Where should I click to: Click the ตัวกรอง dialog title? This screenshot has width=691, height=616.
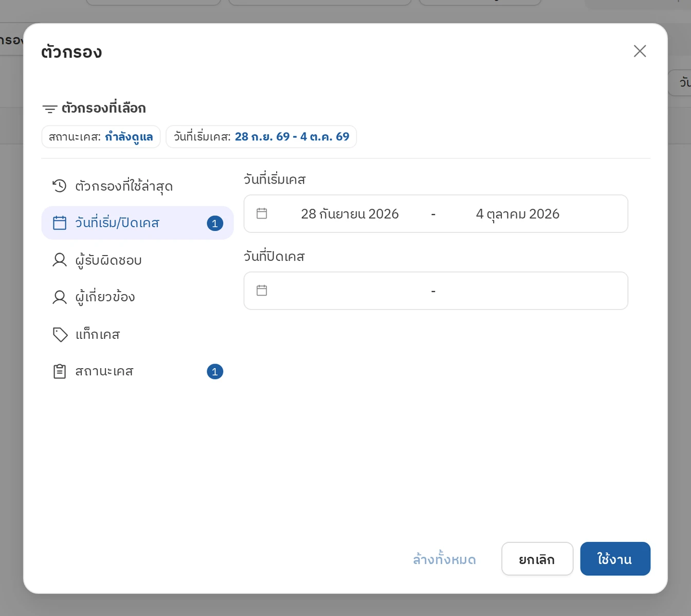(x=71, y=52)
